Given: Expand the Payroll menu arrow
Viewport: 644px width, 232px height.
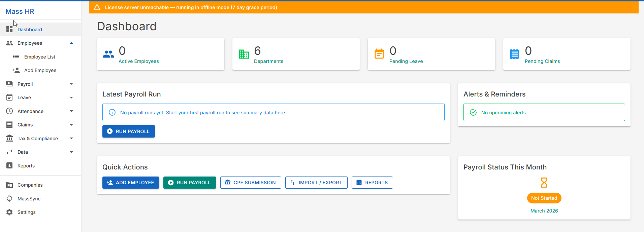Looking at the screenshot, I should point(71,84).
